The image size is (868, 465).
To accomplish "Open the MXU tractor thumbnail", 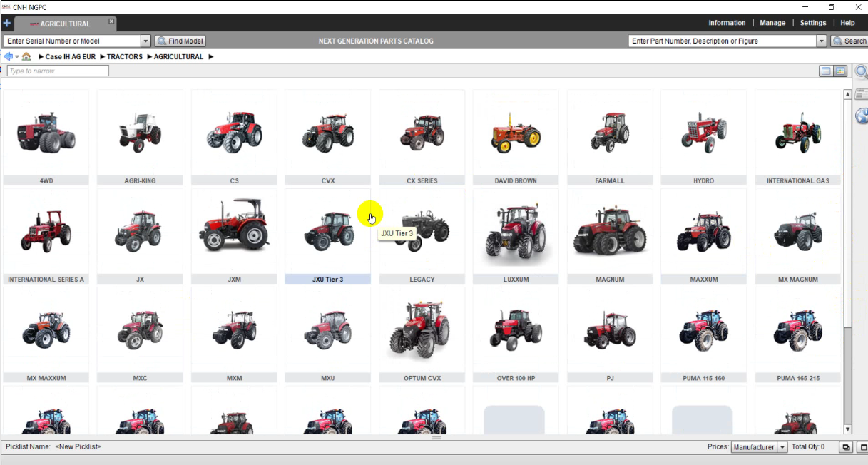I will pos(328,335).
